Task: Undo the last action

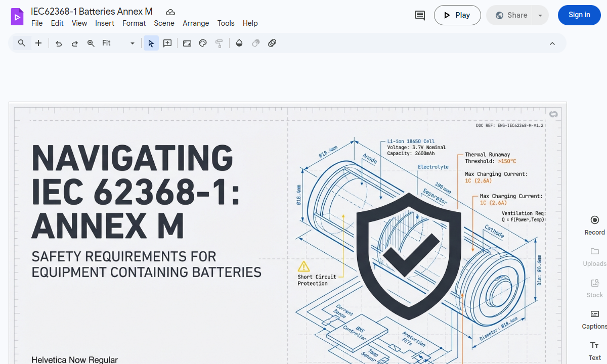Action: (x=58, y=43)
